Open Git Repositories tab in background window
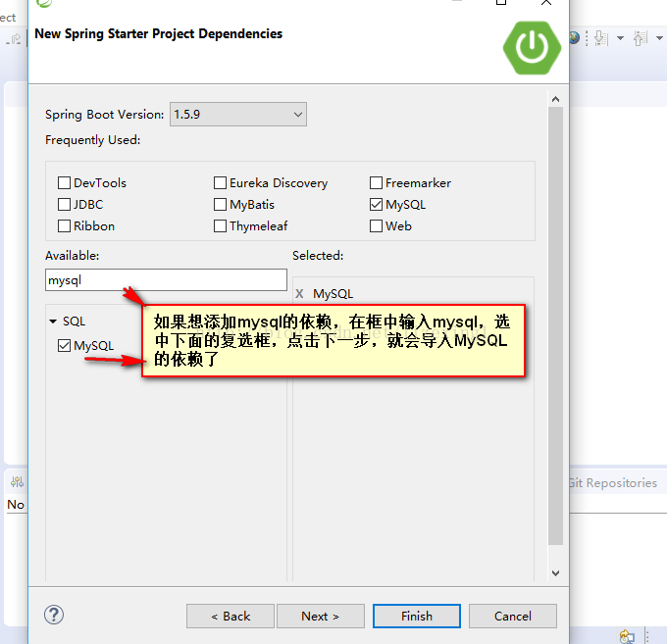The height and width of the screenshot is (644, 667). (x=612, y=483)
